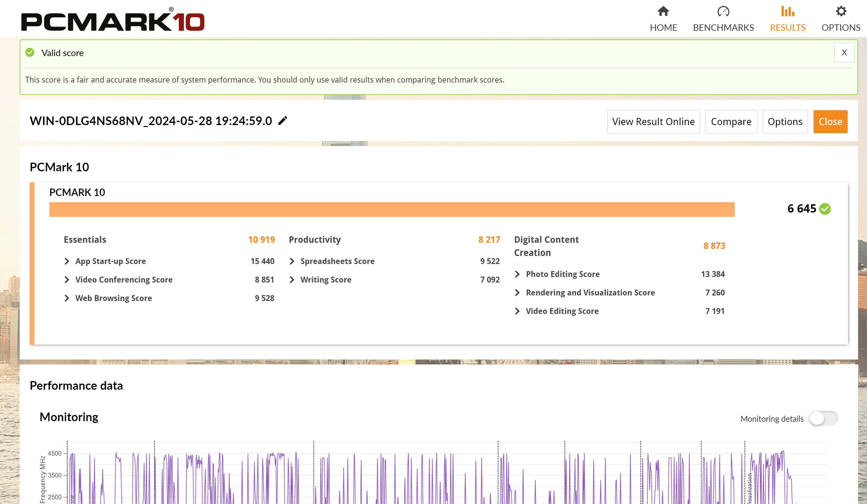Click the Performance data heading
The image size is (867, 504).
pyautogui.click(x=76, y=386)
